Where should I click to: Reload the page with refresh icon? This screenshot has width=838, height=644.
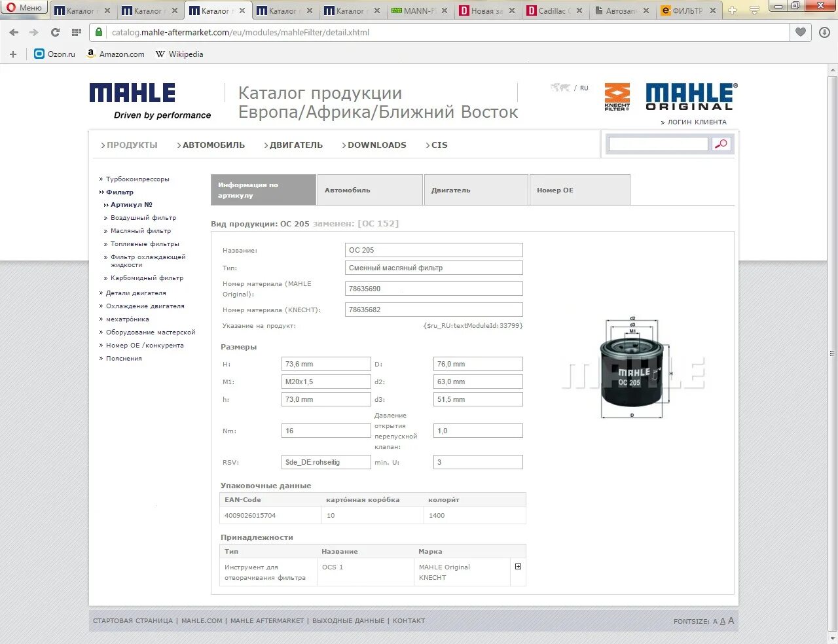55,32
